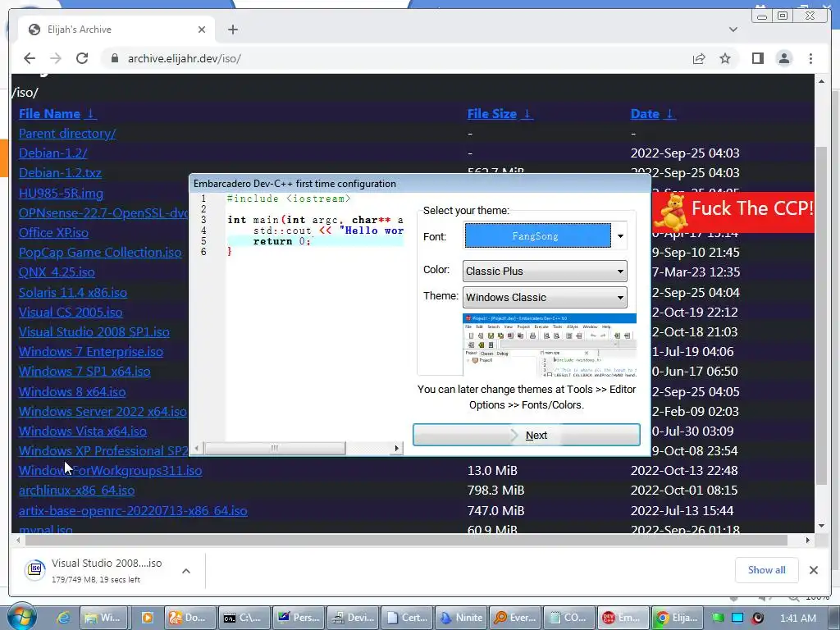The image size is (840, 630).
Task: Close the downloads bar
Action: [813, 570]
